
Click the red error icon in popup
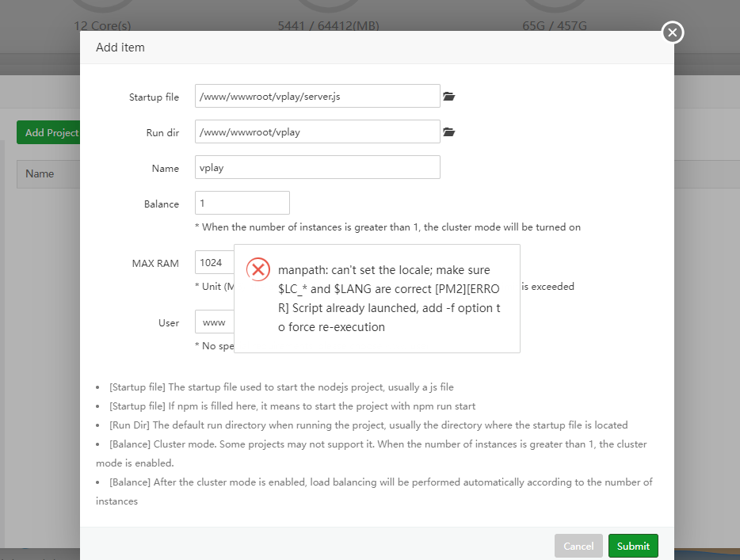point(258,269)
